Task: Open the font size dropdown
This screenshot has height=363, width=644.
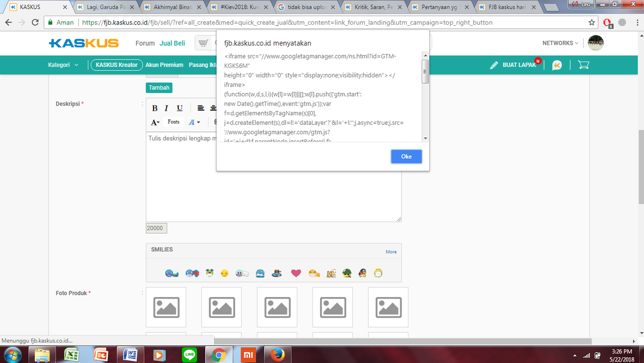Action: pos(155,122)
